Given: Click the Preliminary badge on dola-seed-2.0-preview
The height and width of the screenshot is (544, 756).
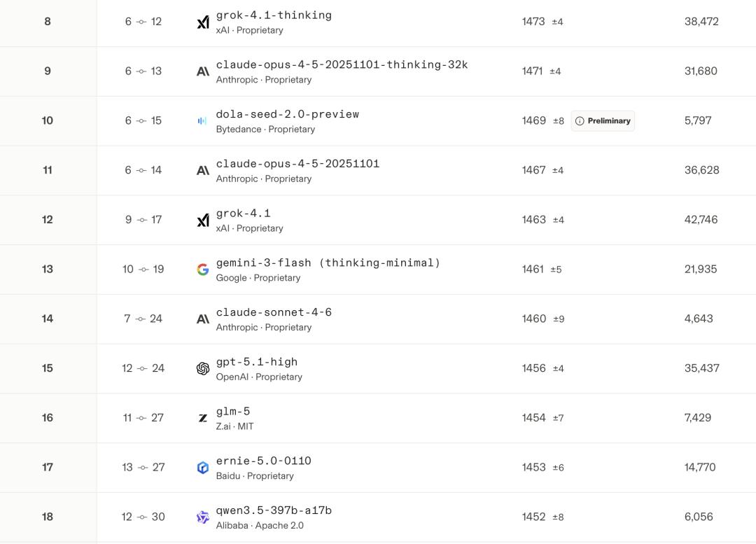Looking at the screenshot, I should [603, 121].
